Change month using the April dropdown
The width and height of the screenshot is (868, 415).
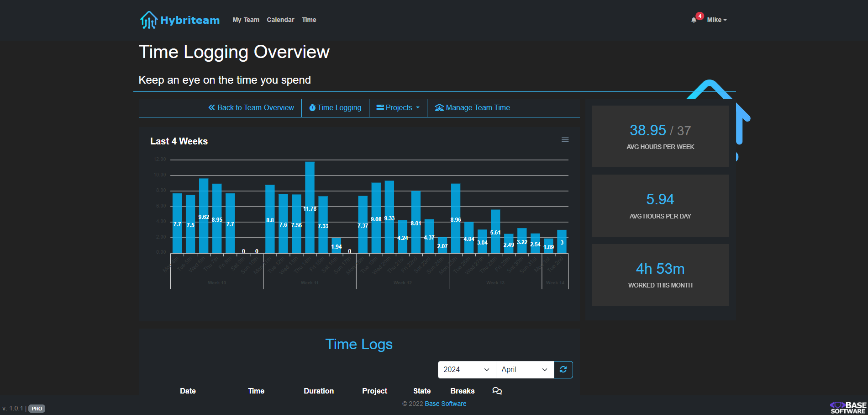pos(524,369)
